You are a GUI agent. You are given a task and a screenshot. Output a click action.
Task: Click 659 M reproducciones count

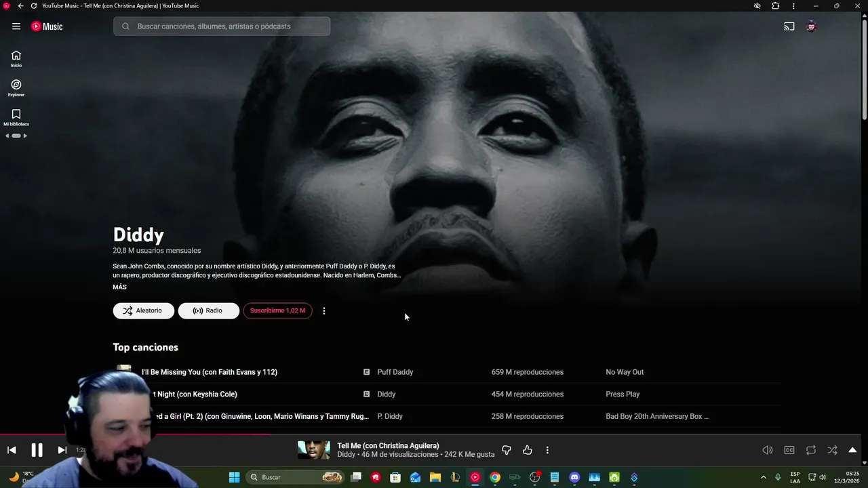coord(528,372)
